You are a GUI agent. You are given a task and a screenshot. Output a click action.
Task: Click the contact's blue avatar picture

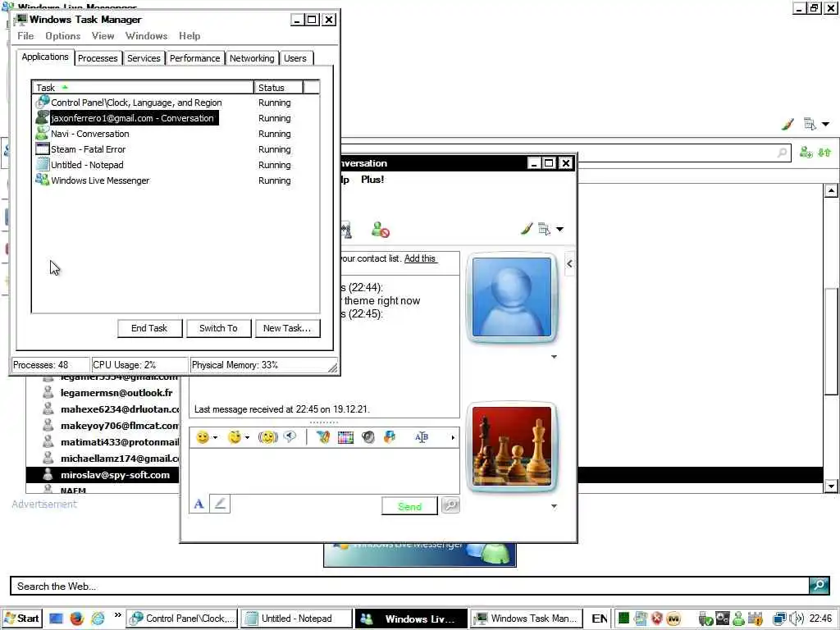coord(512,297)
